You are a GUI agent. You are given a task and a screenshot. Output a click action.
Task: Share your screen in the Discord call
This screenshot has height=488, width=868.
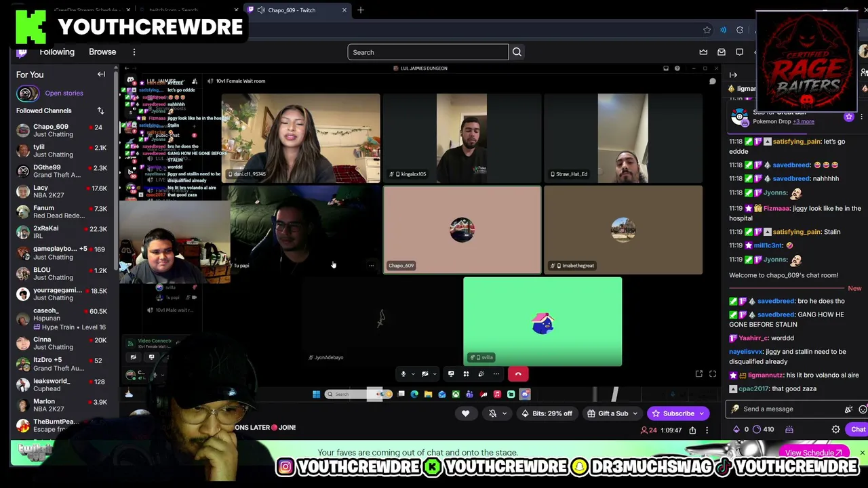click(451, 373)
